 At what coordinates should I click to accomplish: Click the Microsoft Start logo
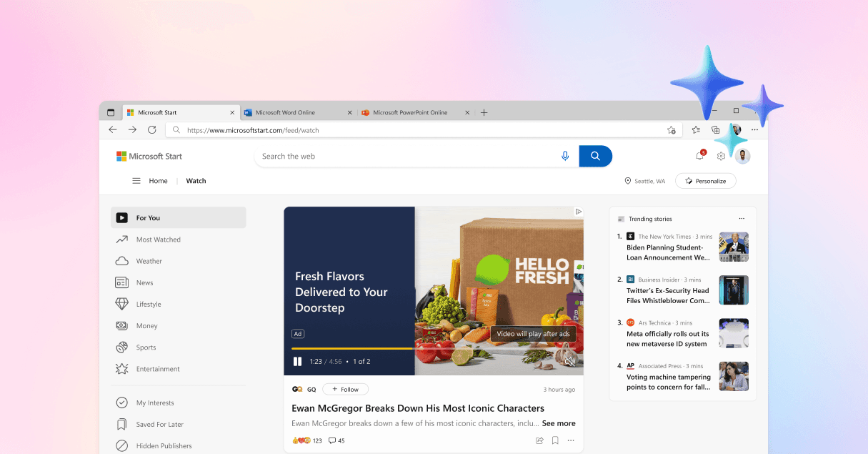pos(149,156)
